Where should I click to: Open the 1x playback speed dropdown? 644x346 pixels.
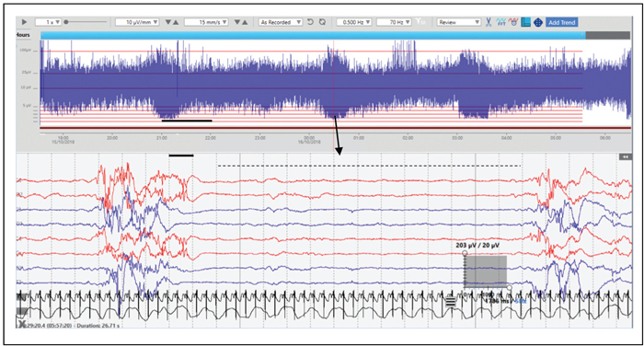coord(48,22)
